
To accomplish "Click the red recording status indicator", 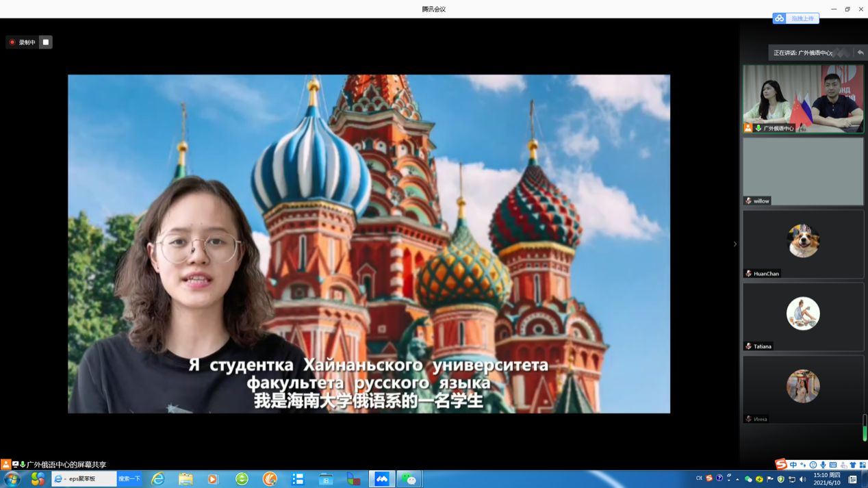I will pos(12,42).
